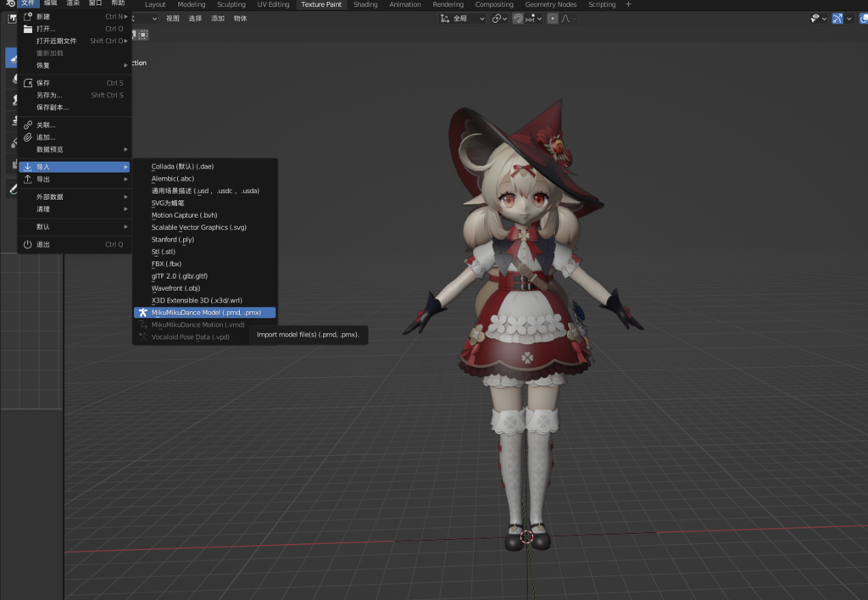Click the proportional falloff curve icon
The width and height of the screenshot is (868, 600).
[x=565, y=19]
